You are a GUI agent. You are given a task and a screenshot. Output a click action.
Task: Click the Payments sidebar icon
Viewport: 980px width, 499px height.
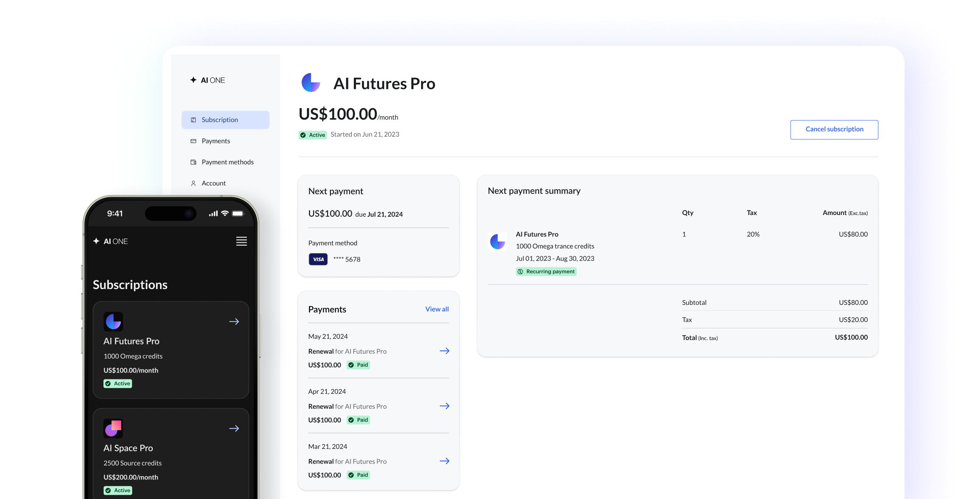pyautogui.click(x=194, y=141)
